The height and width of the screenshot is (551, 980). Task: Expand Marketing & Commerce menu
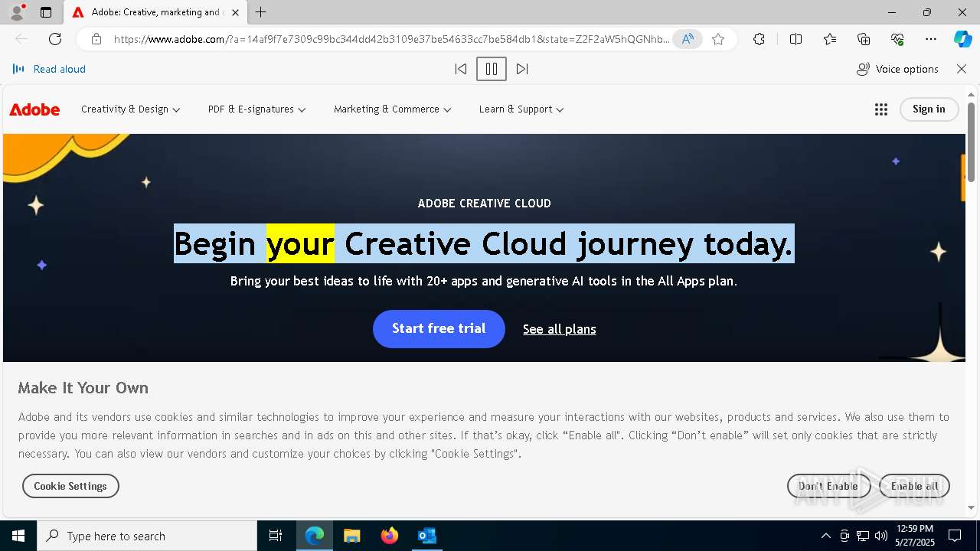point(393,109)
